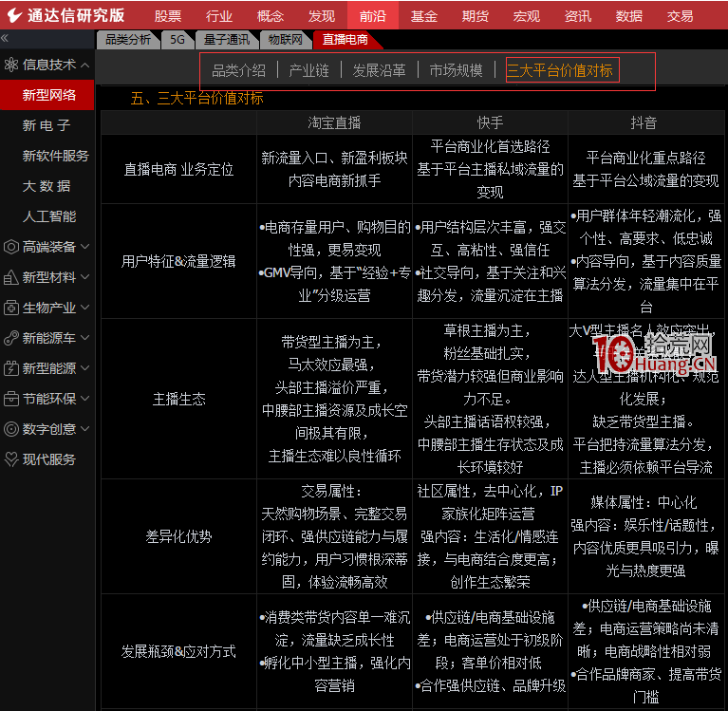Click the 高端装备 hexagon icon
The height and width of the screenshot is (711, 728).
11,247
